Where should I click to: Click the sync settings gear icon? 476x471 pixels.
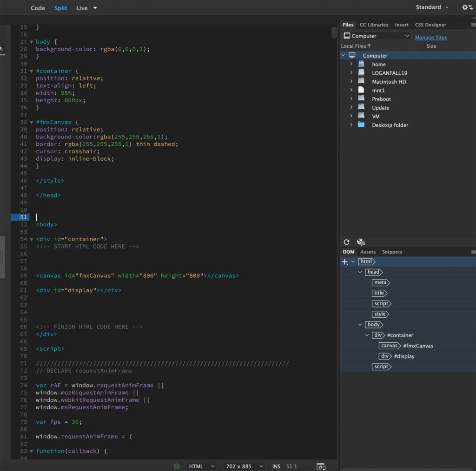coord(467,7)
